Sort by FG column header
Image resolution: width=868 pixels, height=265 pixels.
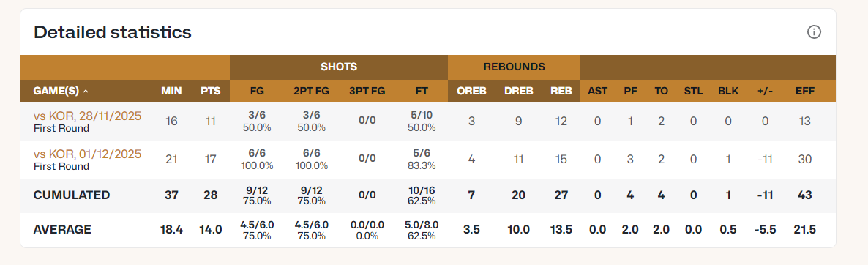pos(257,91)
